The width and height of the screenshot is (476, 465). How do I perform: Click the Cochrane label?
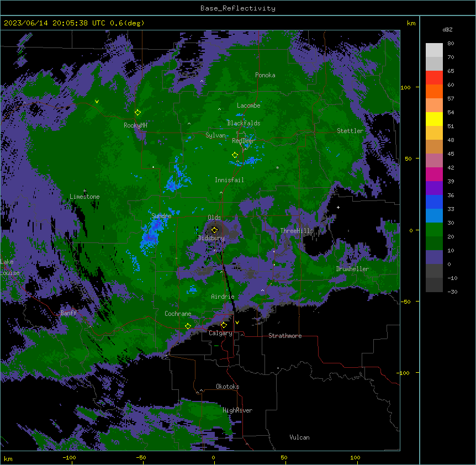coord(178,314)
